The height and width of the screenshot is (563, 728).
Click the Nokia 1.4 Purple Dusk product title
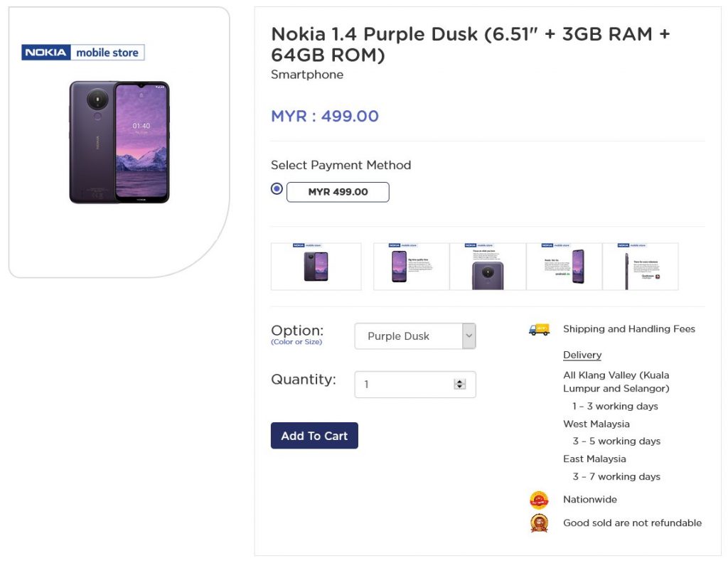(x=471, y=45)
